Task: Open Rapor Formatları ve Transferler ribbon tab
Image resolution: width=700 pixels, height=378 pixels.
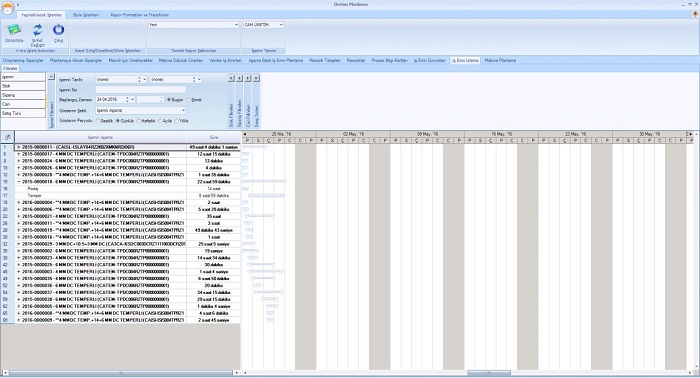Action: [140, 15]
